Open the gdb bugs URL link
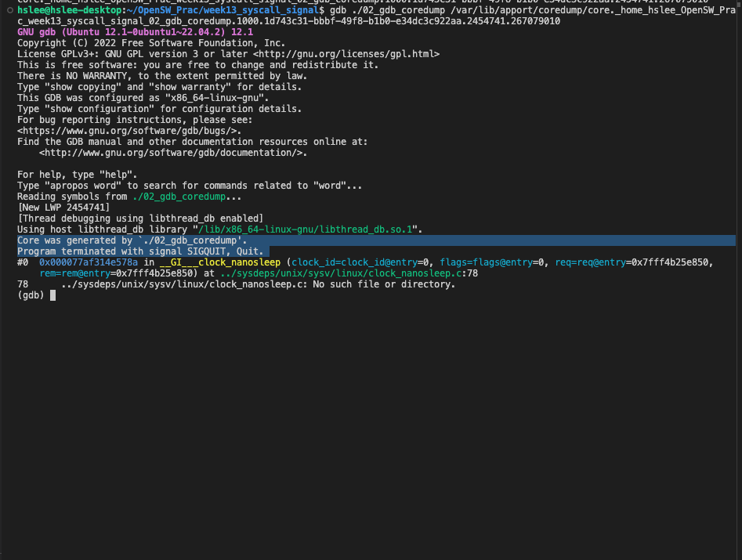 (x=127, y=131)
